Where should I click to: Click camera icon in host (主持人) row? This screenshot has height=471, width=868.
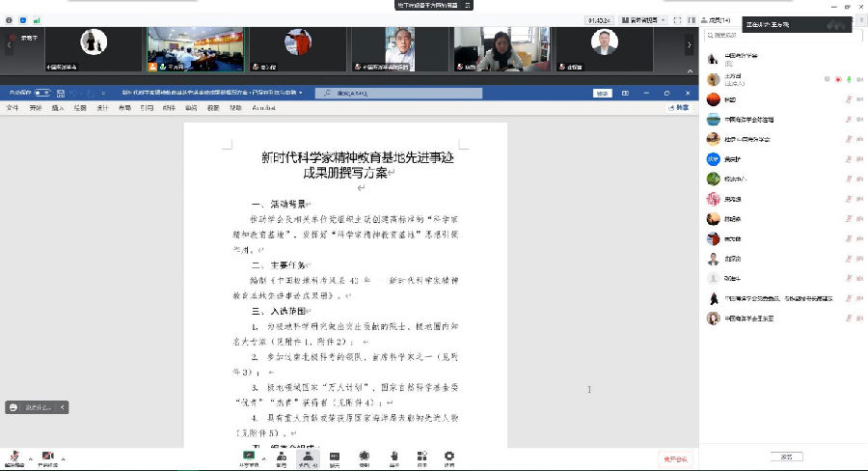(859, 79)
